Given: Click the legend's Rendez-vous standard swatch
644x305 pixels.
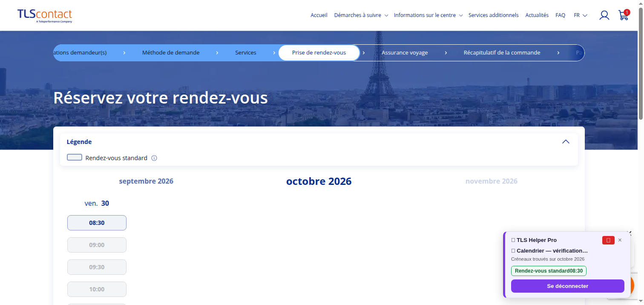Looking at the screenshot, I should (75, 158).
